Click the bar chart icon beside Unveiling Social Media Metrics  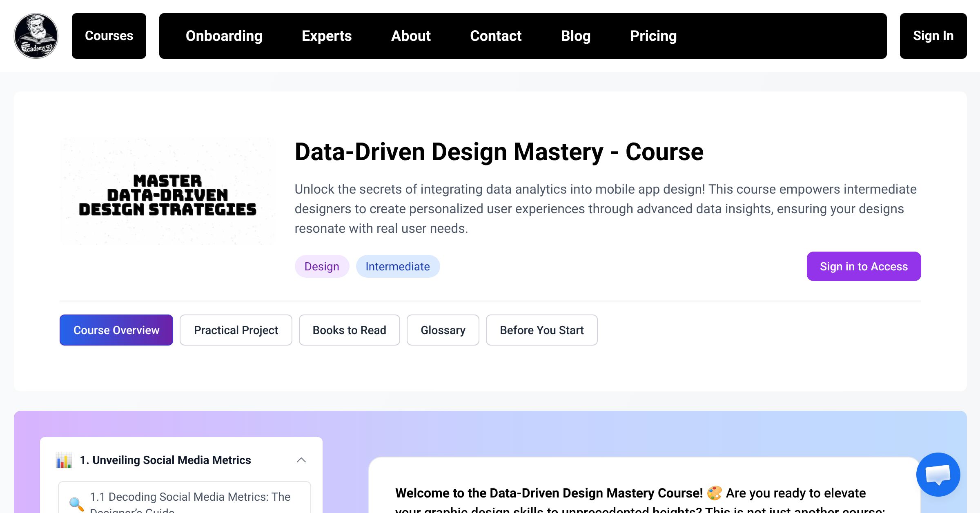point(64,460)
